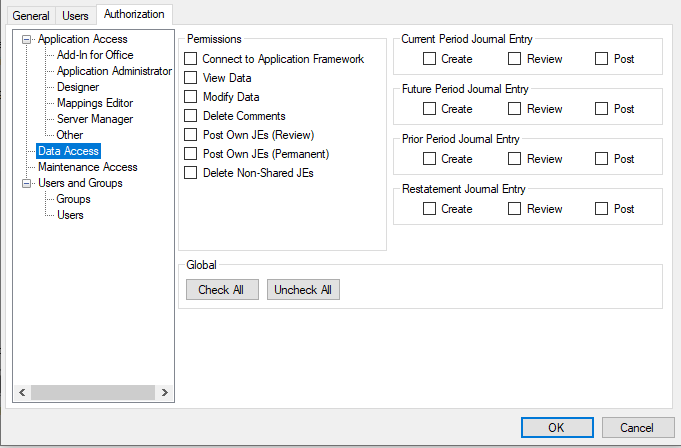Click the tree's right scroll arrow

(x=165, y=393)
